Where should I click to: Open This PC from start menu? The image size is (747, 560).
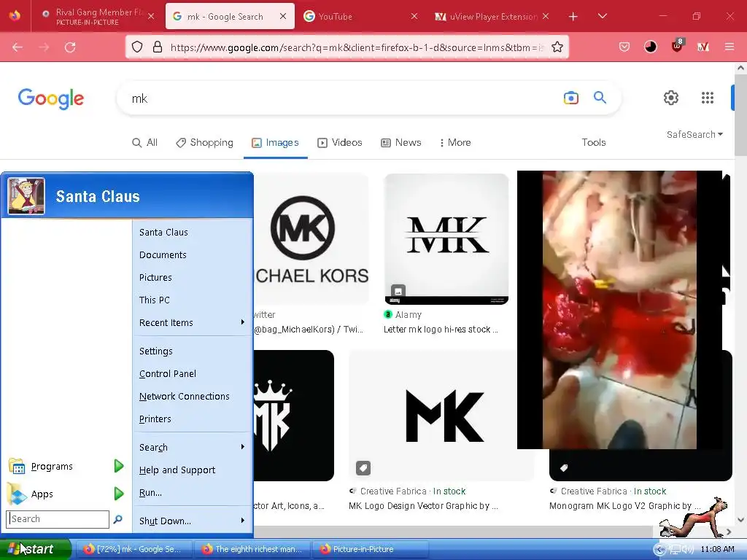coord(192,300)
